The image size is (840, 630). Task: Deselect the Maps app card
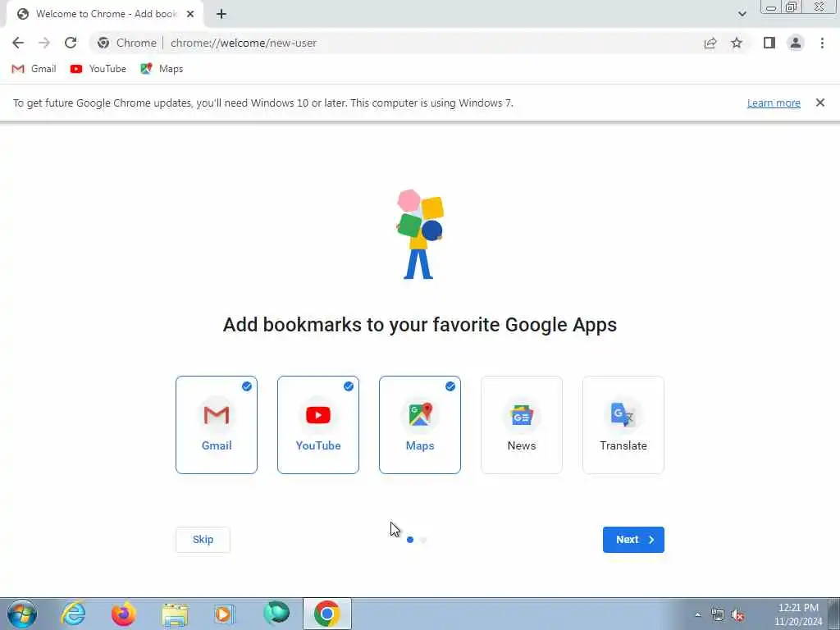420,425
